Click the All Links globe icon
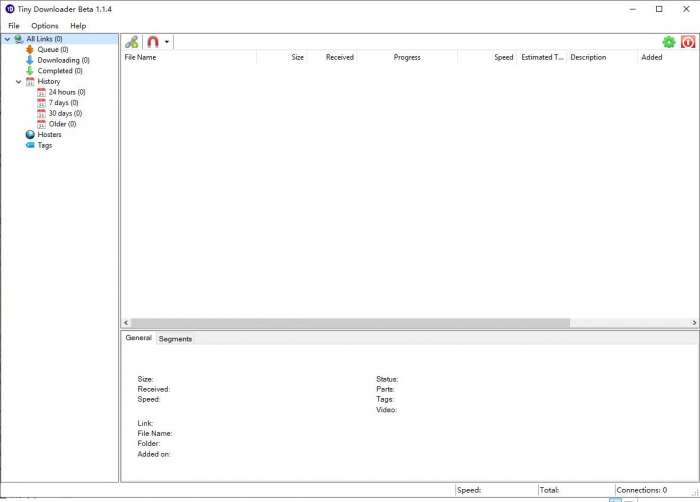The image size is (700, 502). pos(19,39)
